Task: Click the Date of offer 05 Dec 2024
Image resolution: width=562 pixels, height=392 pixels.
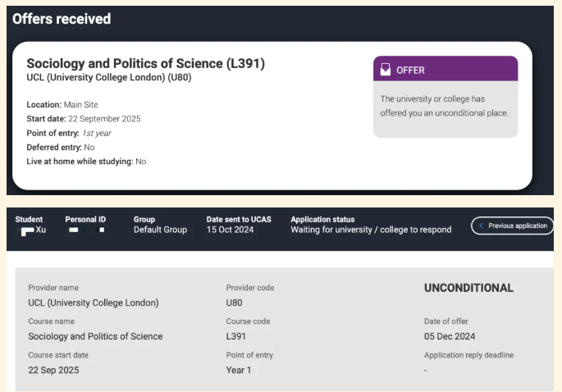Action: [450, 336]
